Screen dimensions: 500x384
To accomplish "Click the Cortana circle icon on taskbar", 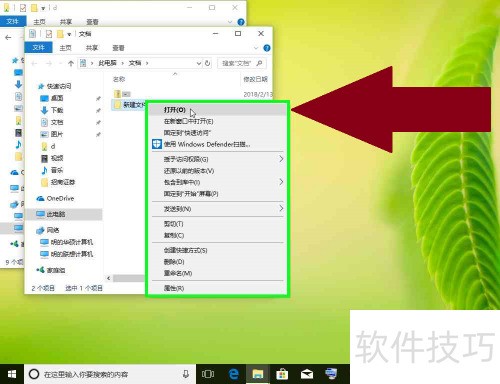I will 34,374.
